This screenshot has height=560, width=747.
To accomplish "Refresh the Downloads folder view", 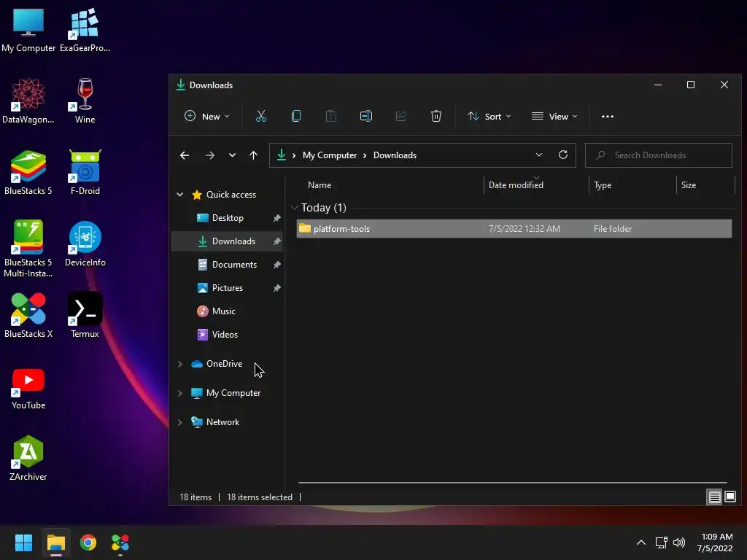I will tap(563, 155).
